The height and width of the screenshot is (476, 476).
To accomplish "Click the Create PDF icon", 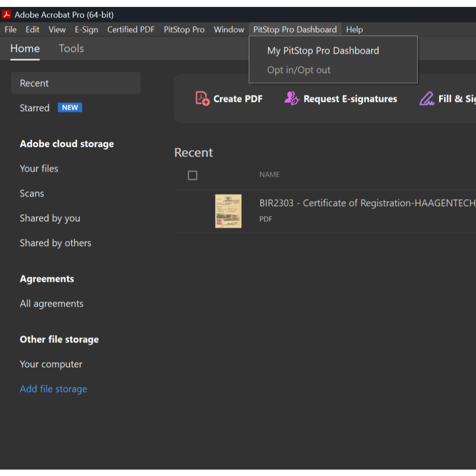I will [x=203, y=99].
